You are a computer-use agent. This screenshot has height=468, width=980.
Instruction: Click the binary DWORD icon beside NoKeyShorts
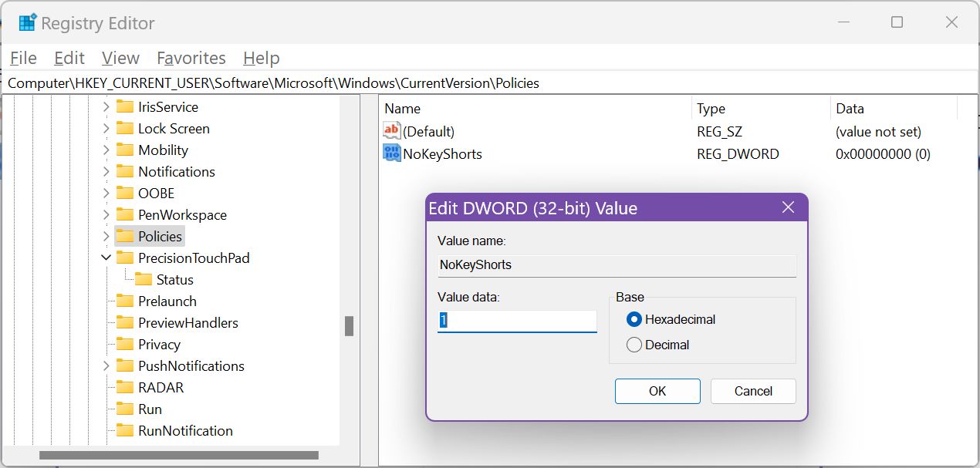[391, 153]
